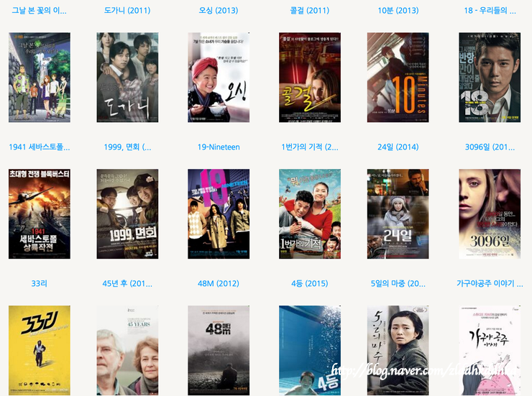
Task: Select the 48미터 movie poster
Action: click(x=219, y=350)
